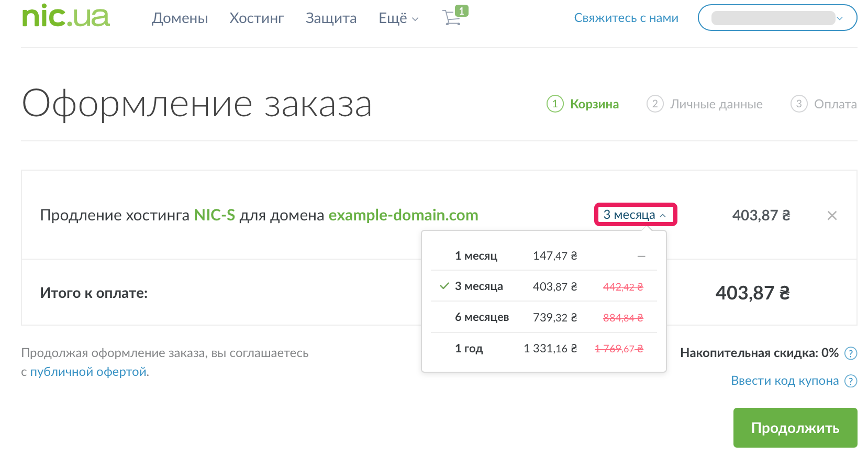The width and height of the screenshot is (868, 467).
Task: Go to Оплата step
Action: pos(824,104)
